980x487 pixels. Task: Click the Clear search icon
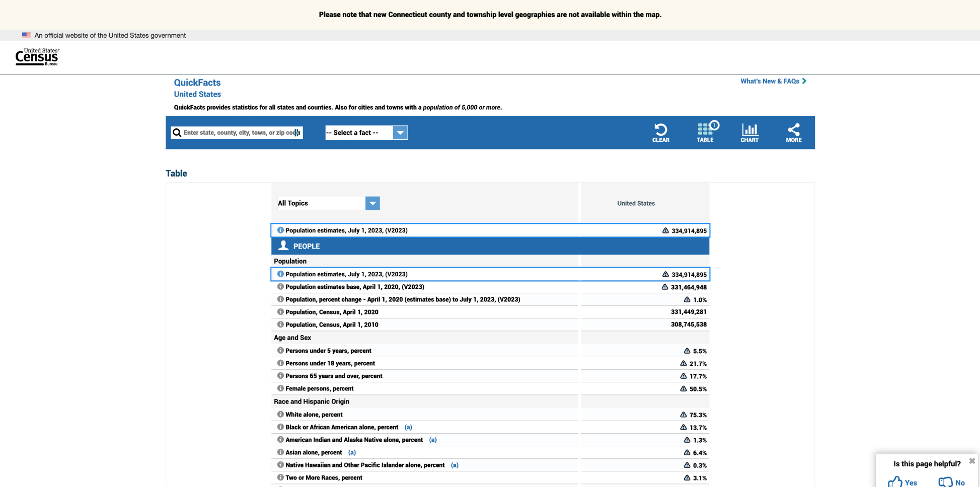click(x=661, y=132)
